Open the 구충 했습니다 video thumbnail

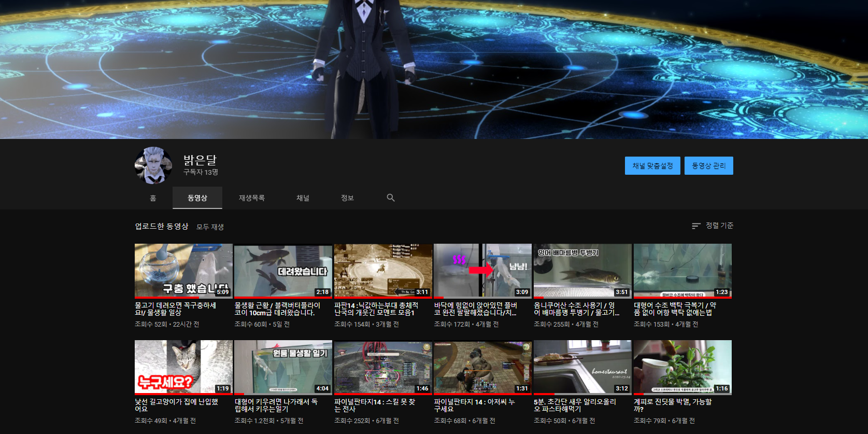click(x=183, y=271)
